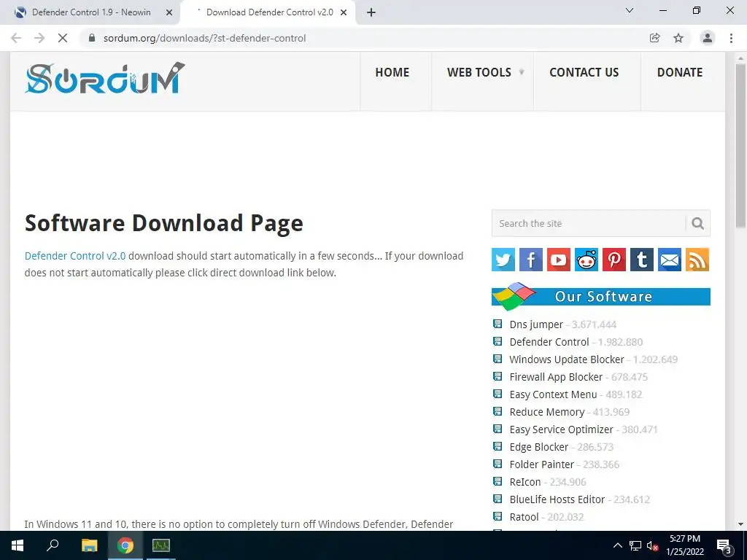Screen dimensions: 747x560
Task: Close the Defender Control 1.9 Neowin tab
Action: [x=169, y=12]
